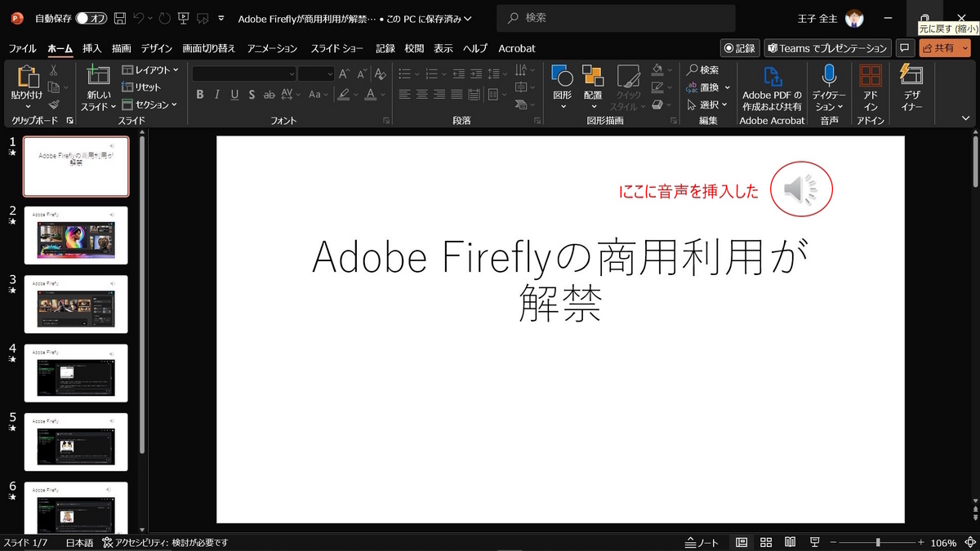Select slide 5 thumbnail

coord(76,442)
